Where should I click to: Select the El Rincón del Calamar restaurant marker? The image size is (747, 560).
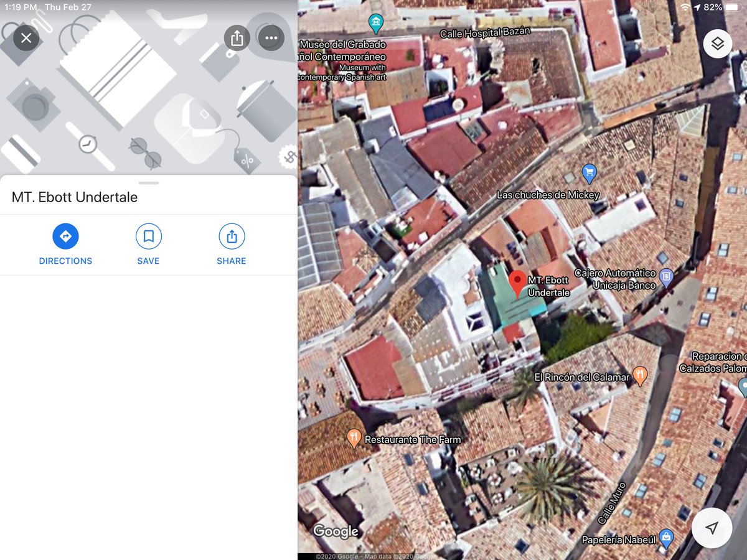tap(640, 376)
